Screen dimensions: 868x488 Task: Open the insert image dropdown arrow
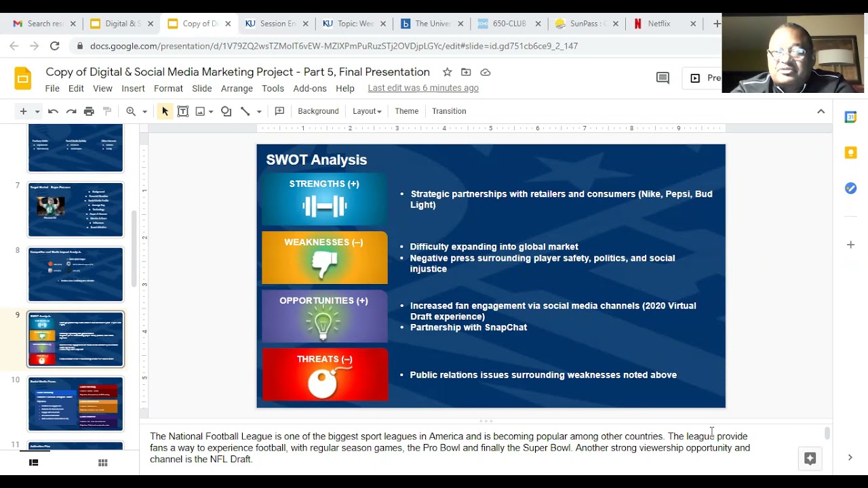(x=211, y=112)
